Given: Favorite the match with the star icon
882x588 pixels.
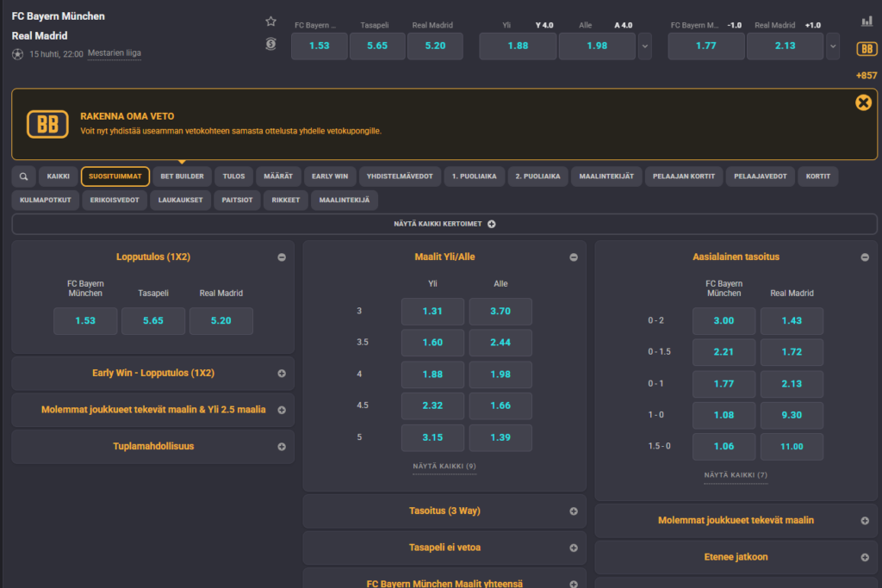Looking at the screenshot, I should (x=270, y=22).
